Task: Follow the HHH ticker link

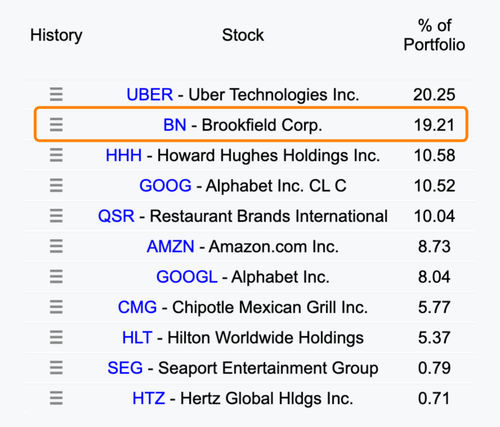Action: coord(124,155)
